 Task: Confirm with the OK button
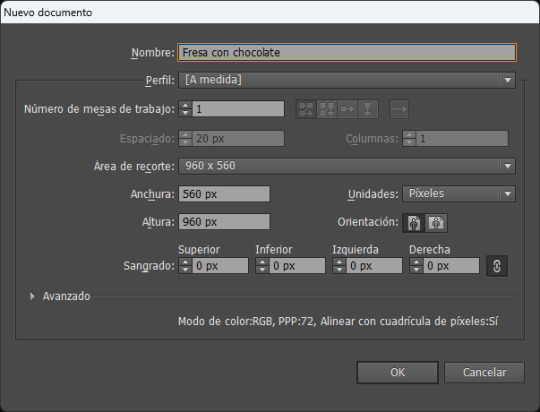tap(397, 372)
